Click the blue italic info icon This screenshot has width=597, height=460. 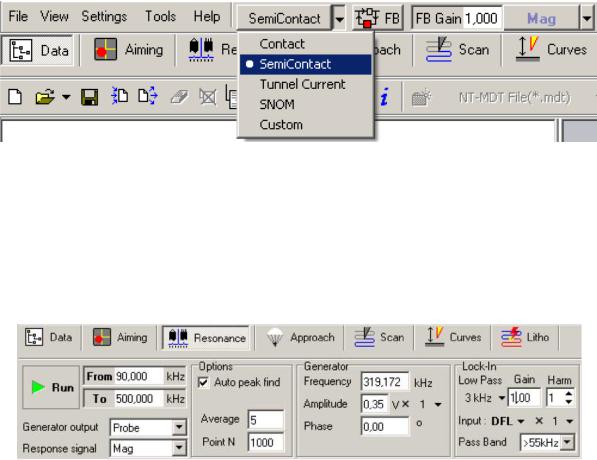pos(385,97)
